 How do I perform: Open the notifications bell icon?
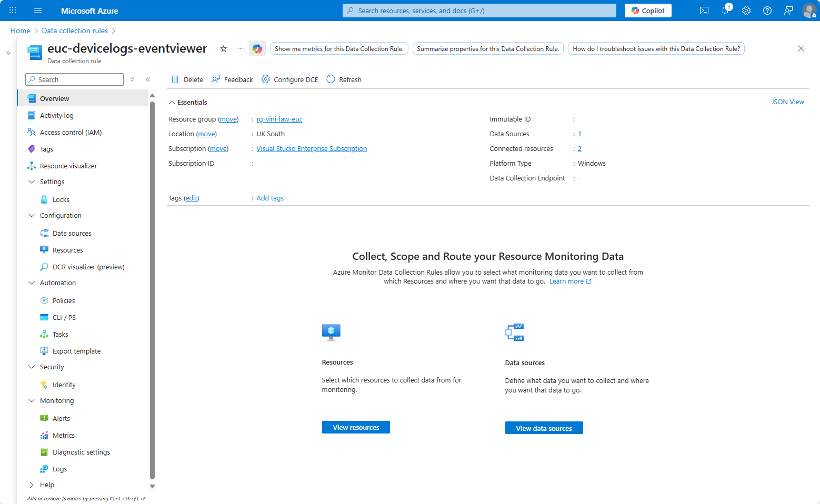(725, 11)
